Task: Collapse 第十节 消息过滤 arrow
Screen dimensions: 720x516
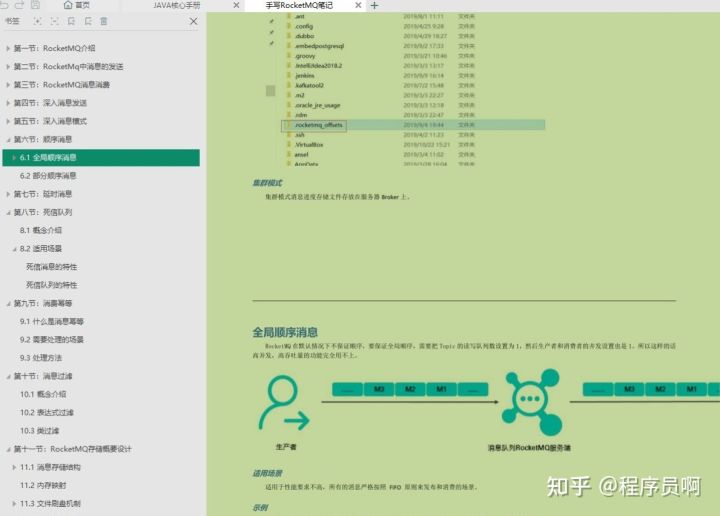Action: (x=8, y=376)
